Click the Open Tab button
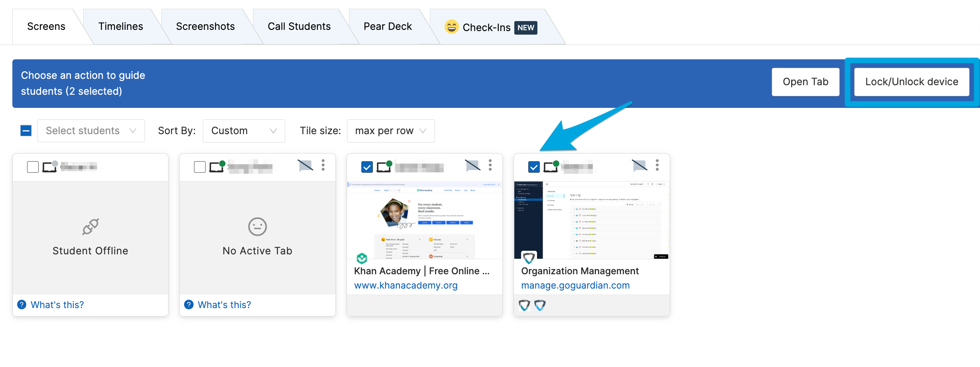The height and width of the screenshot is (367, 980). tap(805, 82)
